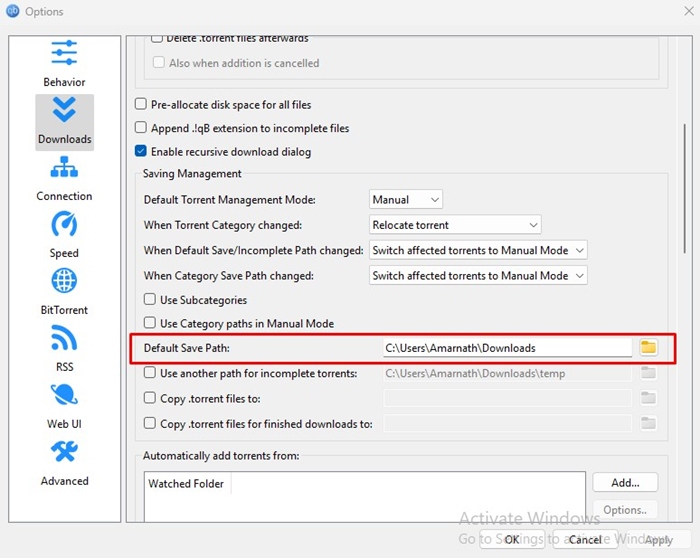Open the Web UI planet icon
The height and width of the screenshot is (558, 700).
pos(64,394)
